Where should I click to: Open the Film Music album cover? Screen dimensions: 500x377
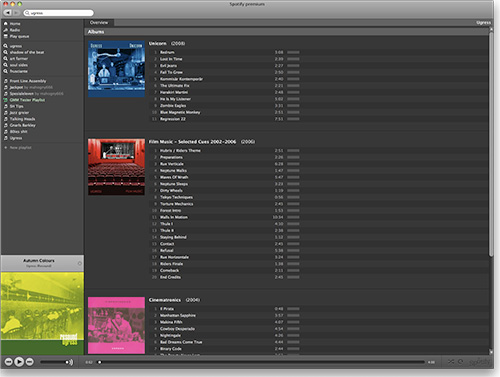point(116,167)
